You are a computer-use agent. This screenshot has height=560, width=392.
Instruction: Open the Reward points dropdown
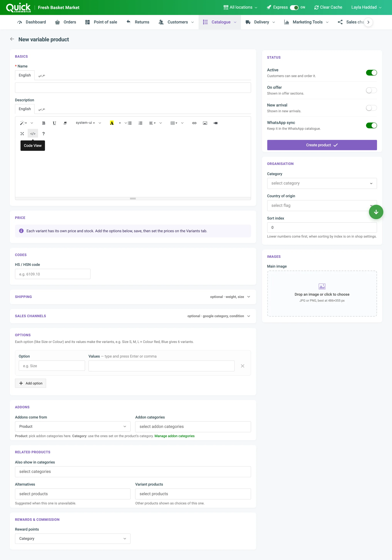point(73,538)
